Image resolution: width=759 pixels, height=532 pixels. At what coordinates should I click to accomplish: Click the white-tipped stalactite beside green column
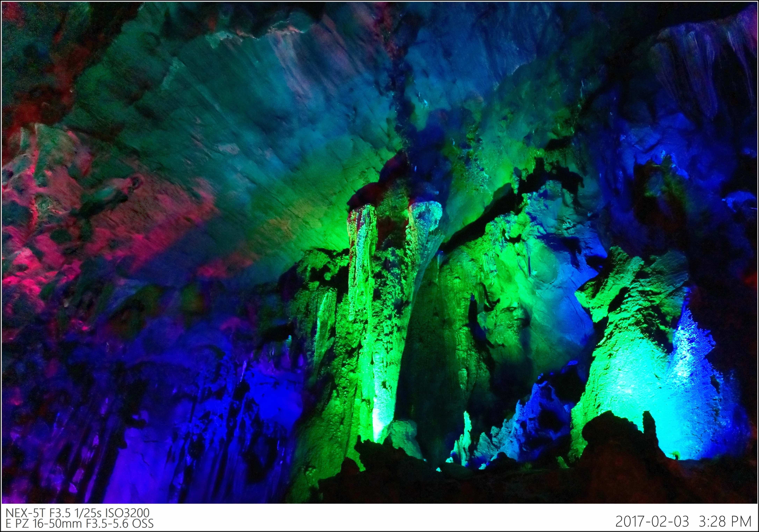(426, 225)
